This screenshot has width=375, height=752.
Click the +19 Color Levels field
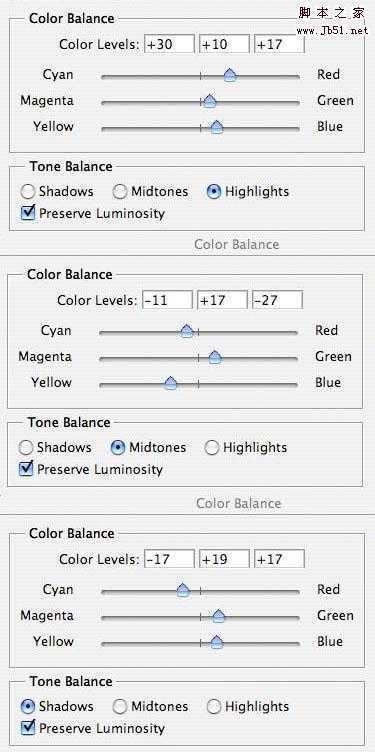point(224,559)
